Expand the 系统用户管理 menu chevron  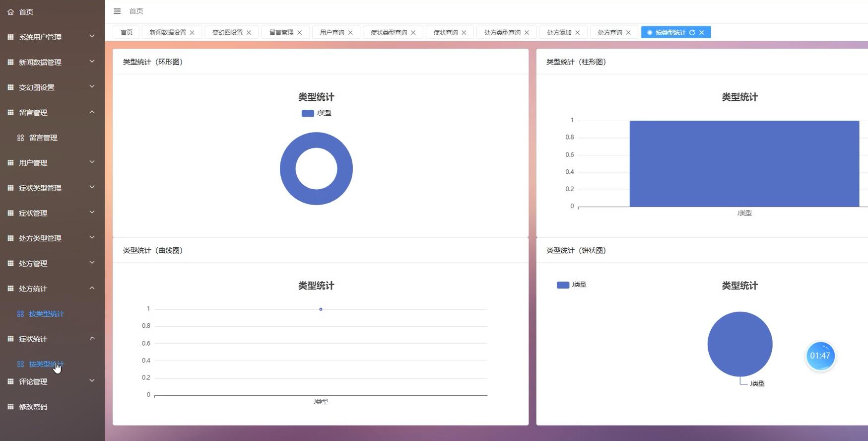tap(92, 36)
